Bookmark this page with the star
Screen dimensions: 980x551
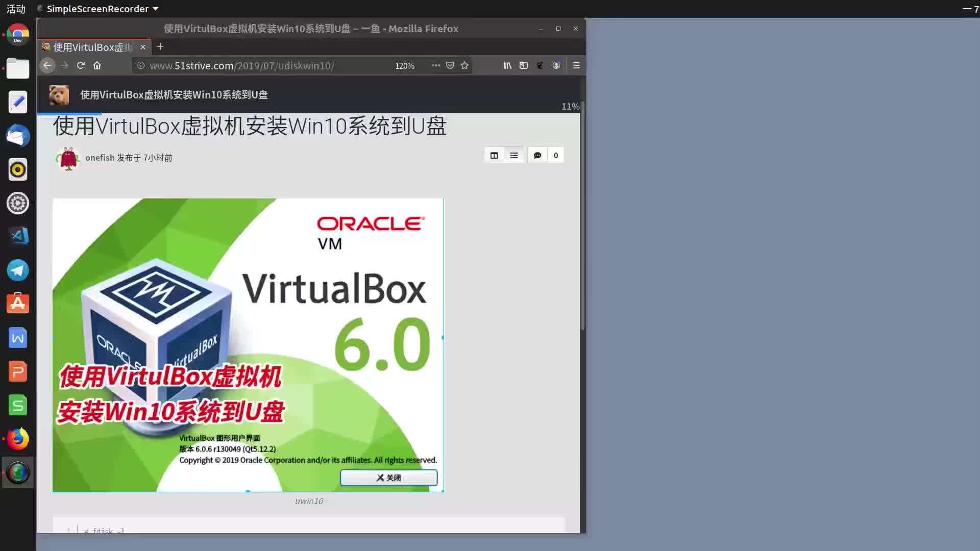pos(464,65)
